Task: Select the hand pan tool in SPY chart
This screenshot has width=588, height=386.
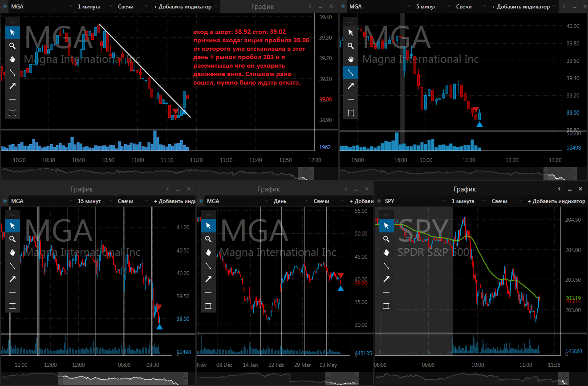Action: tap(386, 252)
